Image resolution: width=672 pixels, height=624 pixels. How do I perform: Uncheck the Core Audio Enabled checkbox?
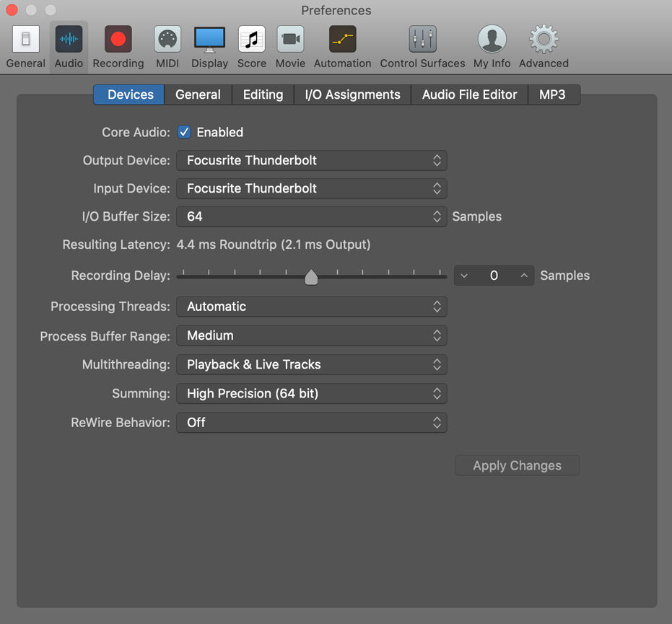(x=184, y=132)
